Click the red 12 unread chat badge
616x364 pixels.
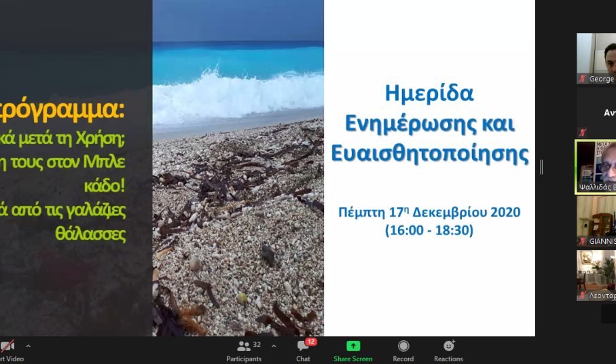[x=311, y=342]
